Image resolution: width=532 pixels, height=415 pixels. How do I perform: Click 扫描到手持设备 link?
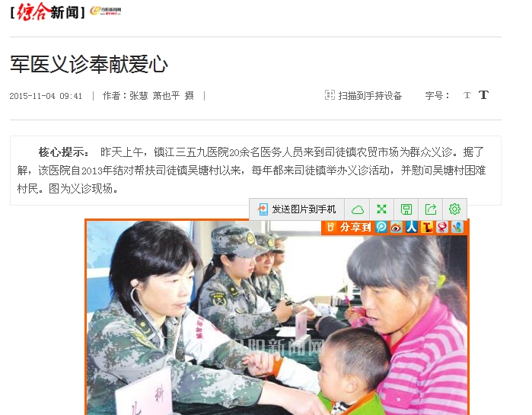pos(370,96)
